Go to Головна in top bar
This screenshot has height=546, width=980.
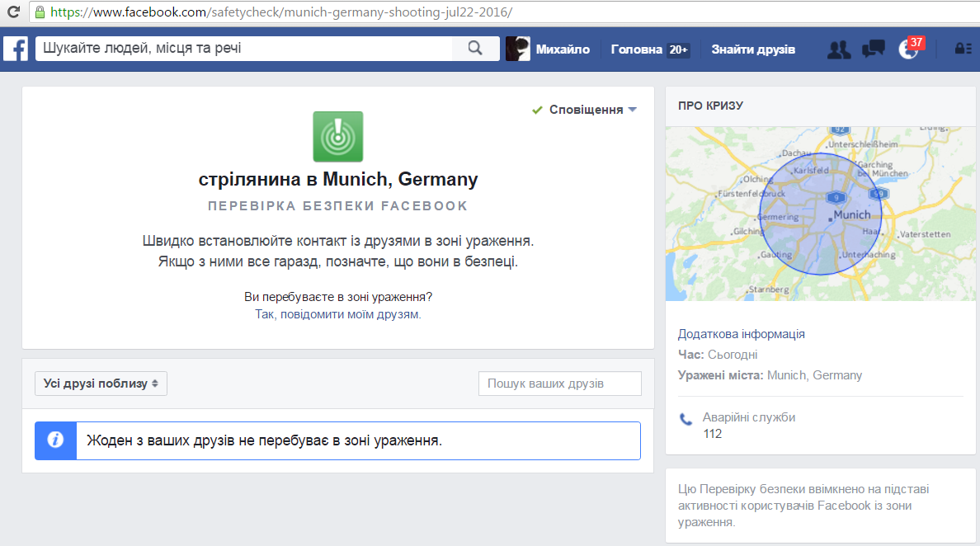(x=636, y=49)
